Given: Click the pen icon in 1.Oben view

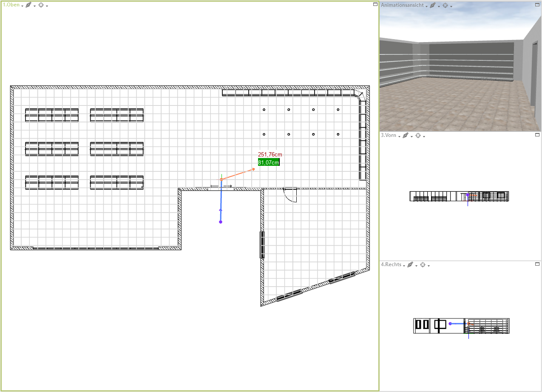Looking at the screenshot, I should point(28,5).
